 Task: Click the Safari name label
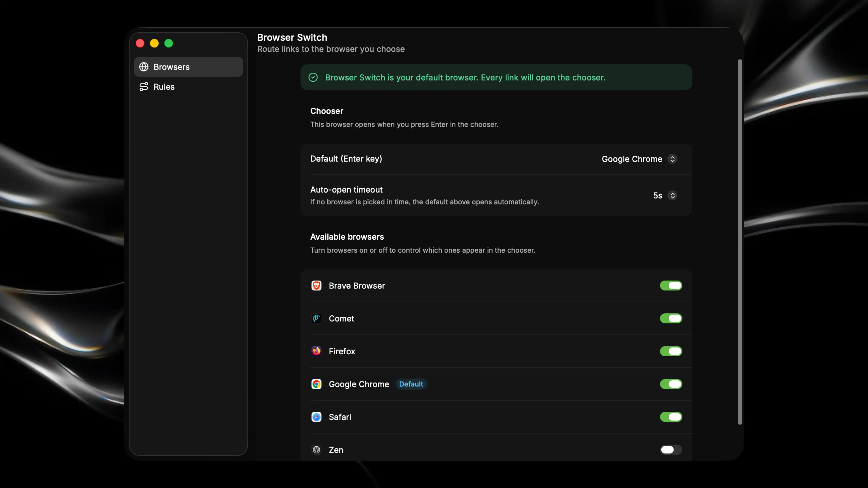(x=340, y=417)
